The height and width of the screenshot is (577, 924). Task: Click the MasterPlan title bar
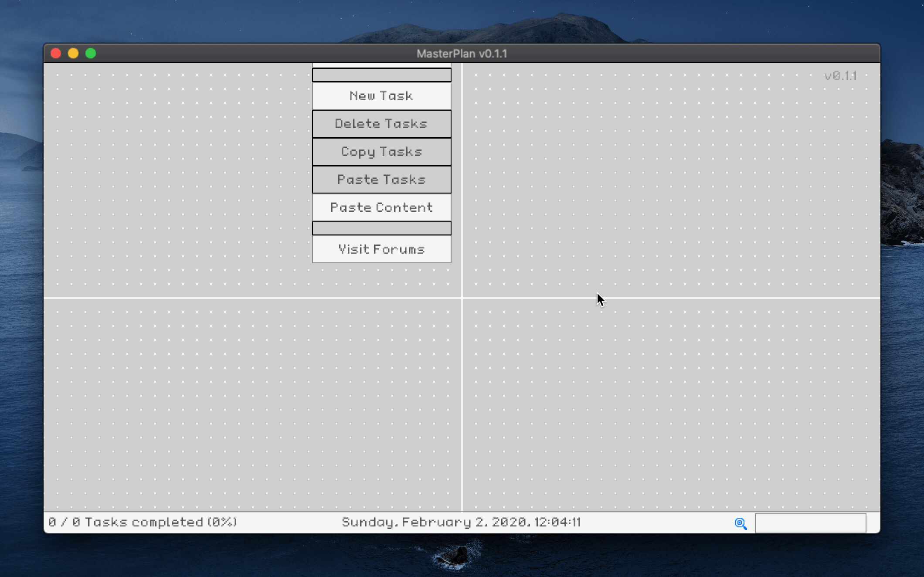(x=462, y=54)
